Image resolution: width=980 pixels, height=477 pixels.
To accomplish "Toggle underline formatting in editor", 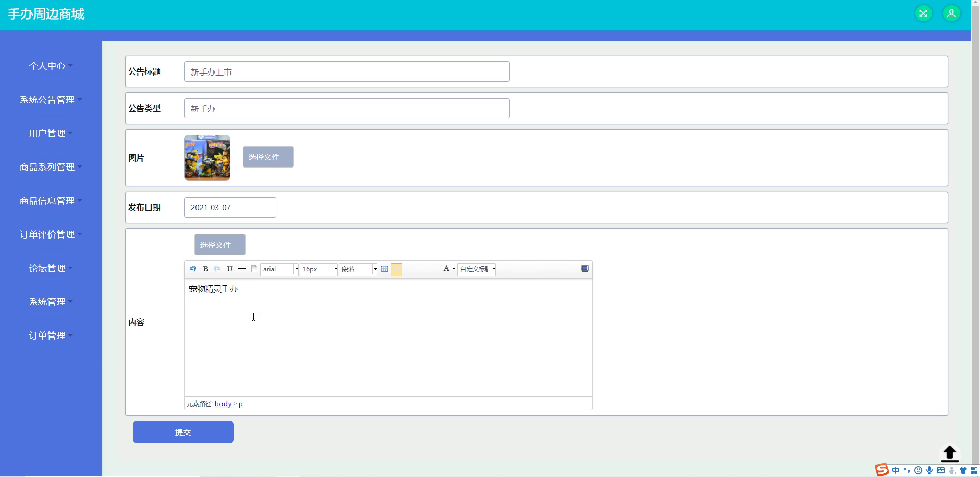I will click(230, 269).
